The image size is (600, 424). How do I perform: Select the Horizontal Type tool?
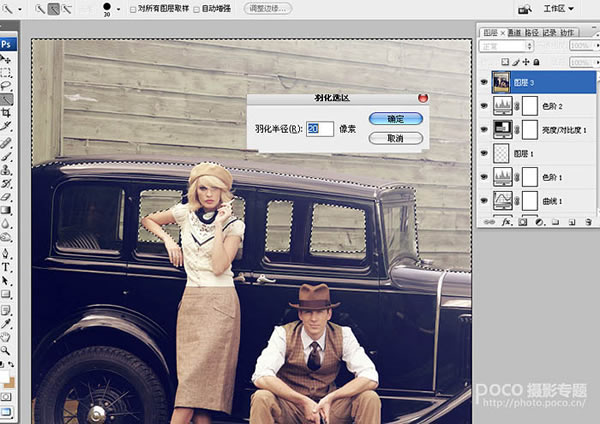(x=6, y=267)
